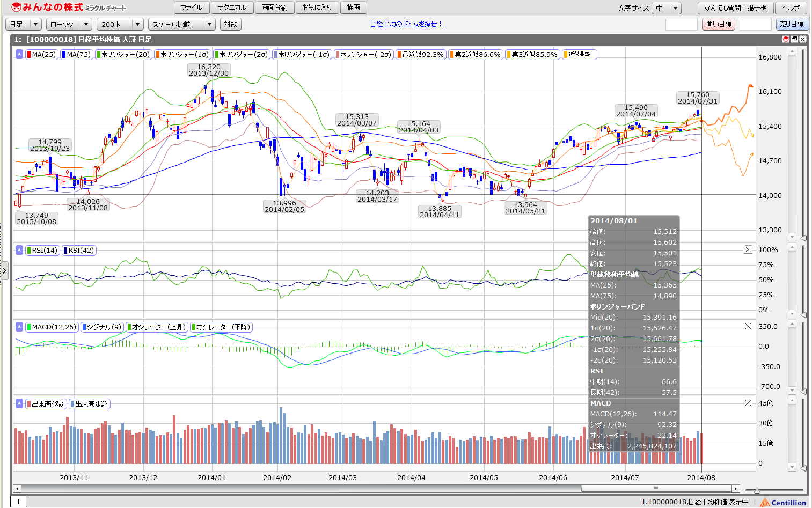
Task: Expand the left side panel arrow
Action: coord(4,270)
